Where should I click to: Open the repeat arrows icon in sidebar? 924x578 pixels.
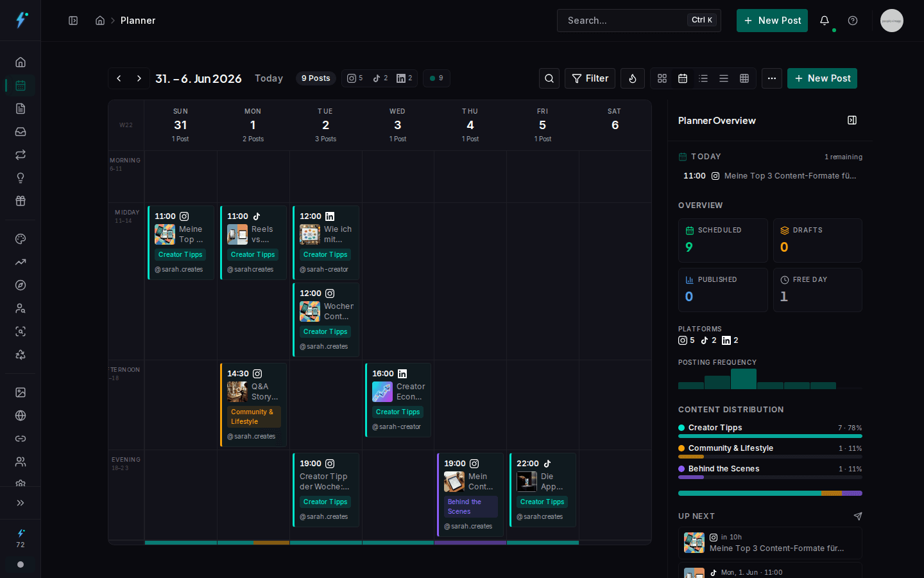point(21,155)
